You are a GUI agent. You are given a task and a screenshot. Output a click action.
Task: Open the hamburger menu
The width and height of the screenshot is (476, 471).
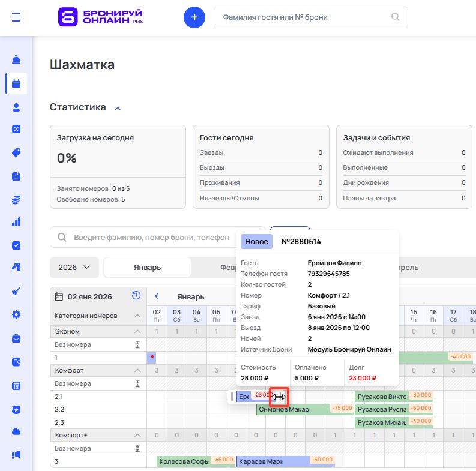pos(16,17)
